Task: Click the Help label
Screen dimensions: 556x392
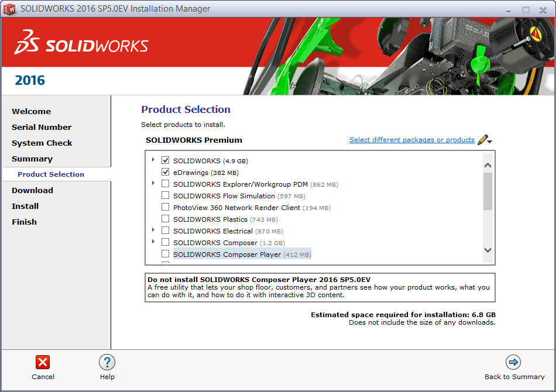Action: tap(107, 377)
